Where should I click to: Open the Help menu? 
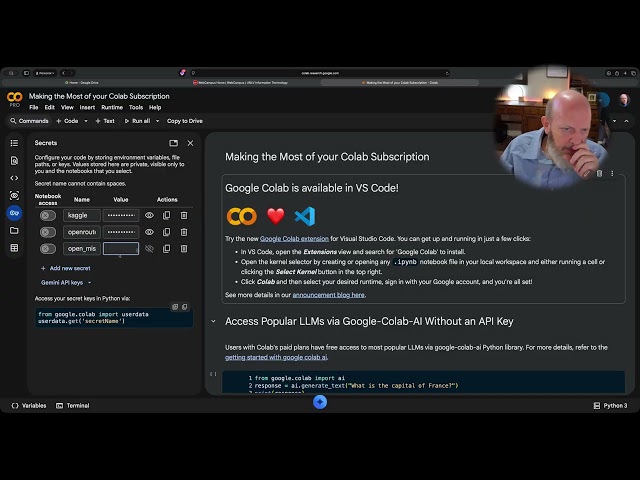pyautogui.click(x=155, y=107)
